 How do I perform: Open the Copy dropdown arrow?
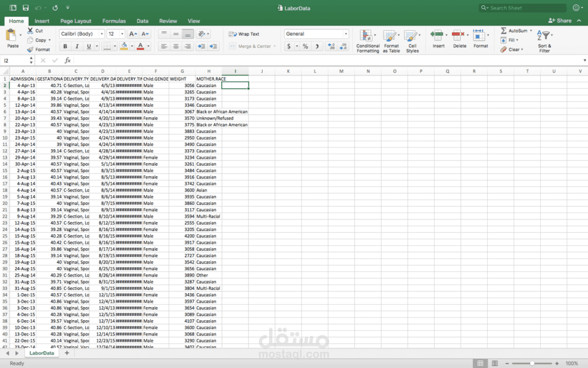[49, 40]
